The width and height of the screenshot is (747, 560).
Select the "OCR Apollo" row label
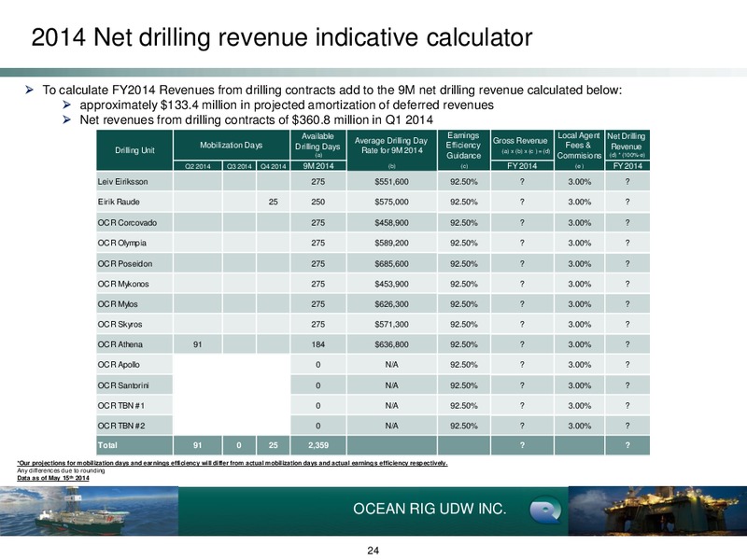(119, 365)
